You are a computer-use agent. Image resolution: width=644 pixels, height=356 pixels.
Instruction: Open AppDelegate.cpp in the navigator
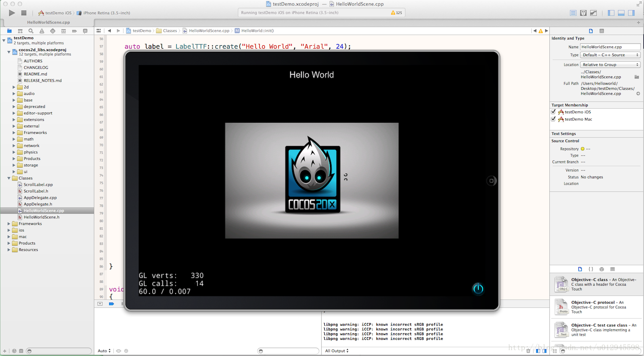(40, 198)
